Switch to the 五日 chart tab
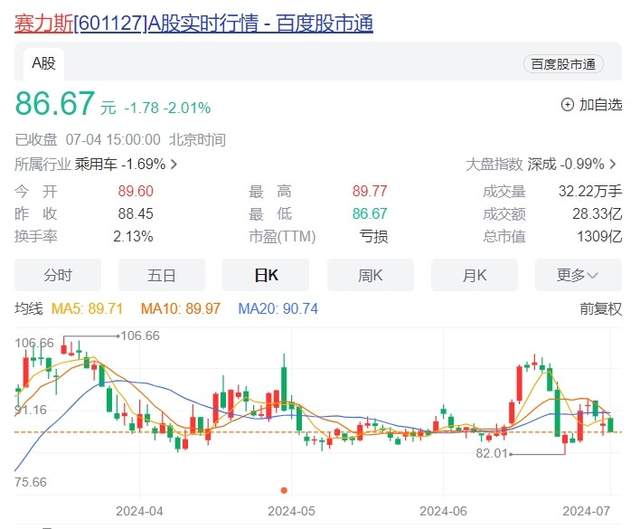640x529 pixels. point(162,275)
